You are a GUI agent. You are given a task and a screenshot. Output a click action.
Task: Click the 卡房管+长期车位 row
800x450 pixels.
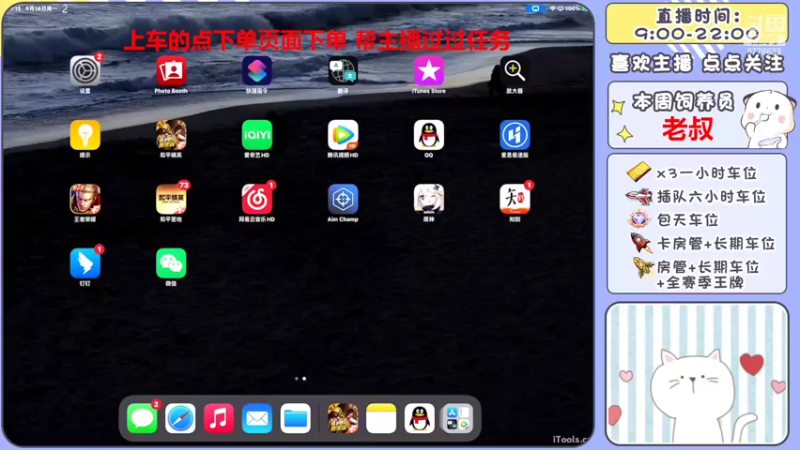tap(702, 243)
